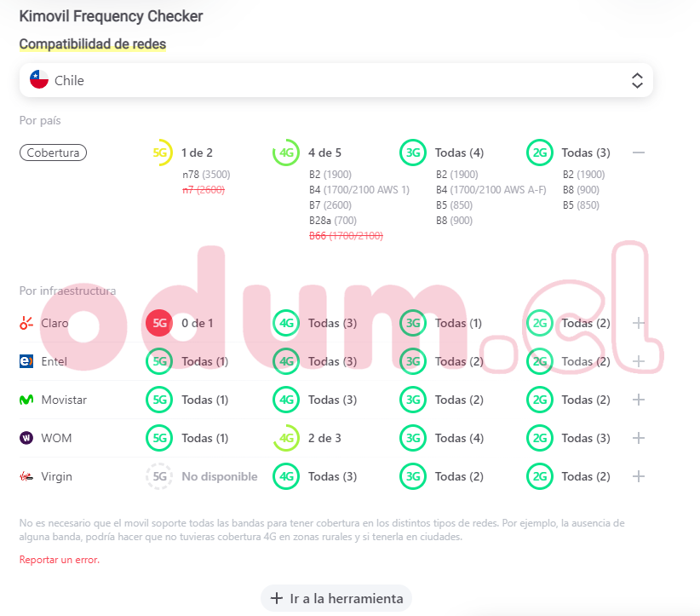700x616 pixels.
Task: Click the Movistar carrier logo icon
Action: pyautogui.click(x=26, y=400)
